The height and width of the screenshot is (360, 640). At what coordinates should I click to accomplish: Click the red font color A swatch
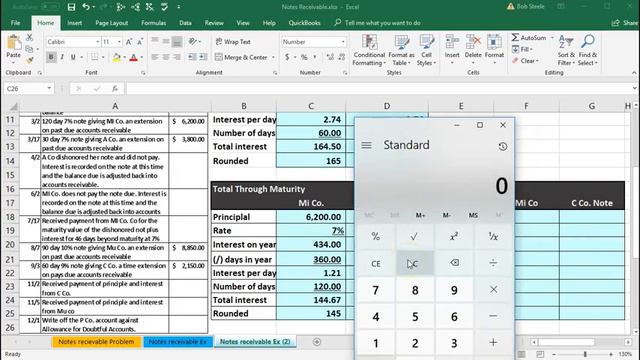(x=133, y=57)
